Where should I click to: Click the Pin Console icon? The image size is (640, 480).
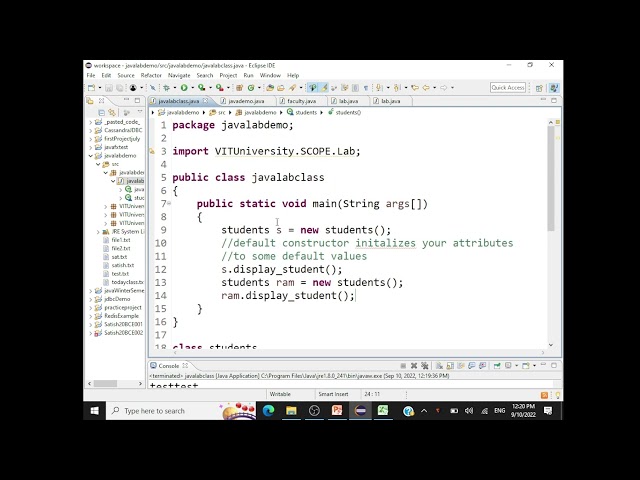(x=497, y=366)
